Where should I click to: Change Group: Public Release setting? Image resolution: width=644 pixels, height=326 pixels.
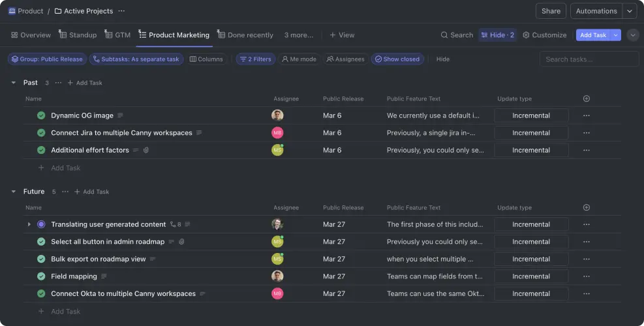[47, 59]
